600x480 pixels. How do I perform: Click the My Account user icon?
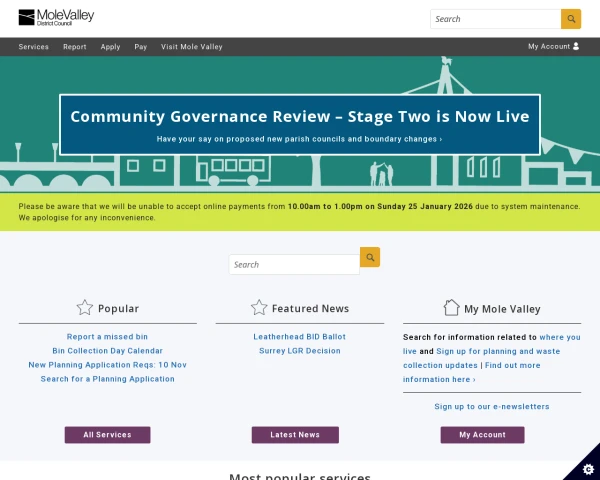click(x=576, y=46)
